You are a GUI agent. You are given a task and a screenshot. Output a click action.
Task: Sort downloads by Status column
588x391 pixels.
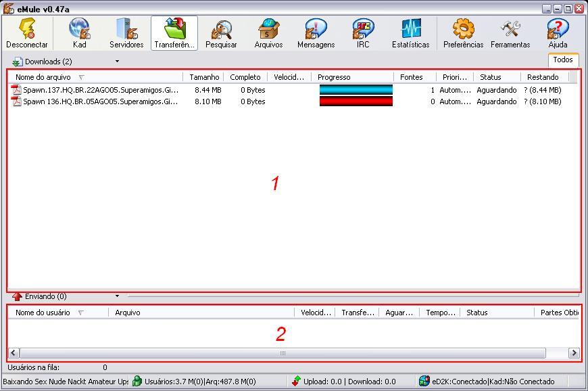coord(497,77)
